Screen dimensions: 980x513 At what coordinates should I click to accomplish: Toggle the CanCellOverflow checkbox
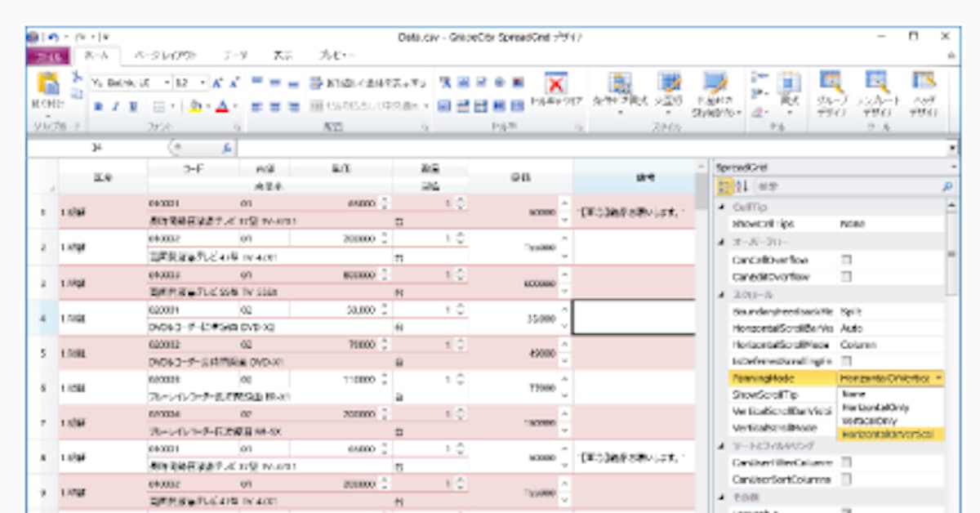click(847, 260)
